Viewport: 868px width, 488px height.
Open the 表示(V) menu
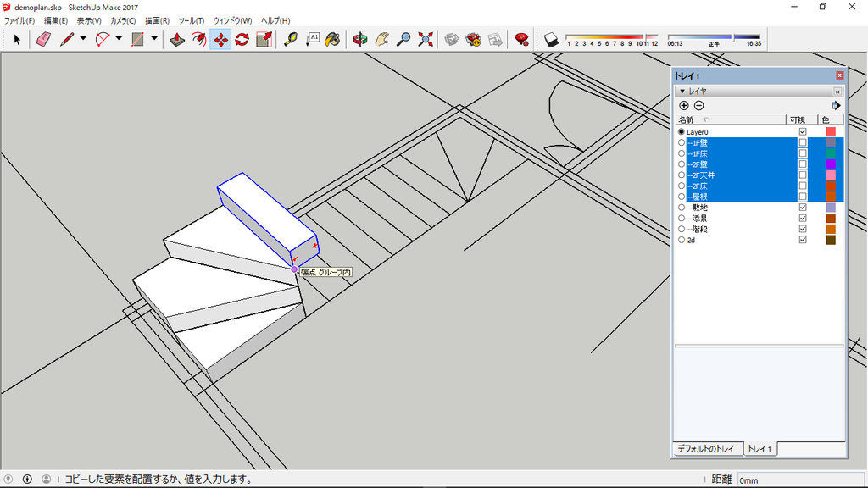click(x=88, y=21)
